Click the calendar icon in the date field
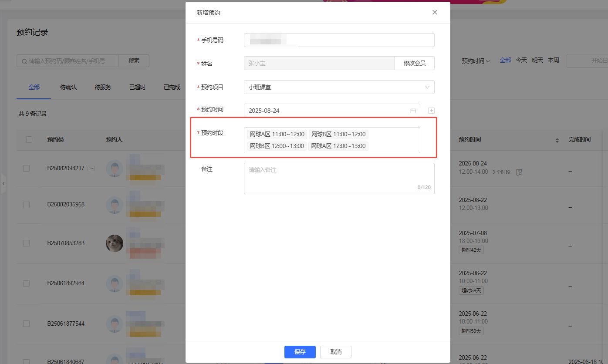The width and height of the screenshot is (608, 364). click(413, 111)
